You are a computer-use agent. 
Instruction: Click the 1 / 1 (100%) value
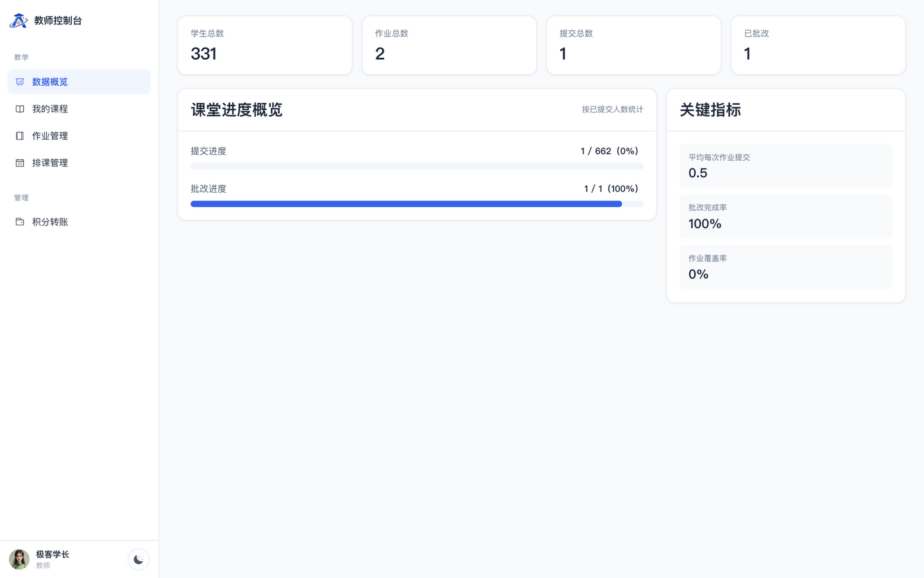point(611,189)
